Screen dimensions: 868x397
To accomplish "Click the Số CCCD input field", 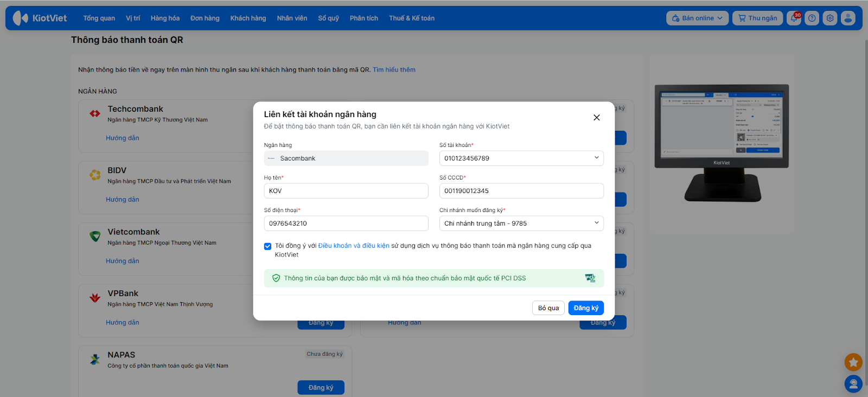I will coord(521,191).
